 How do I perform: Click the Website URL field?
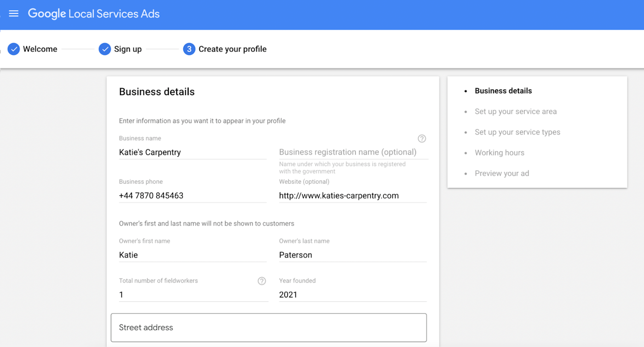(353, 195)
